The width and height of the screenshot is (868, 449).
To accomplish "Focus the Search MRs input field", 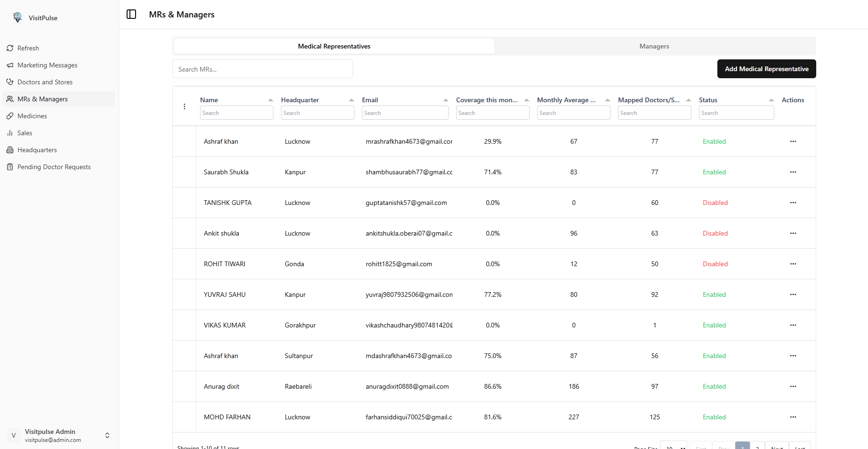I will (262, 69).
